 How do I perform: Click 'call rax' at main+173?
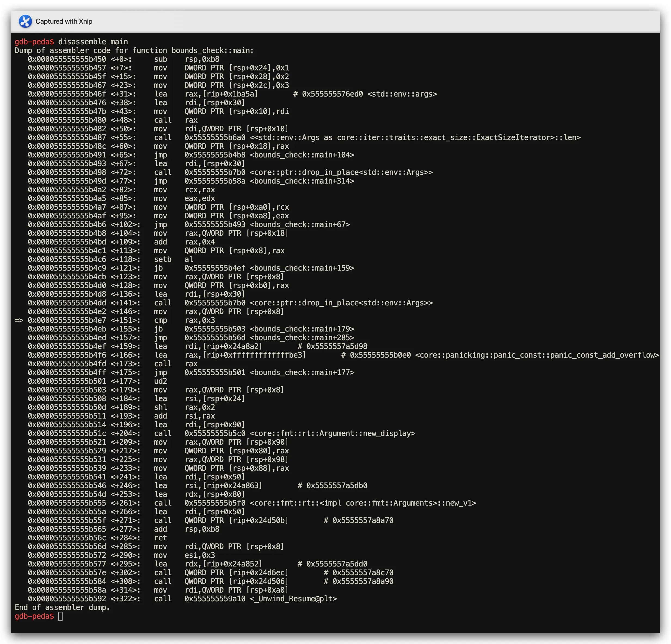[176, 364]
